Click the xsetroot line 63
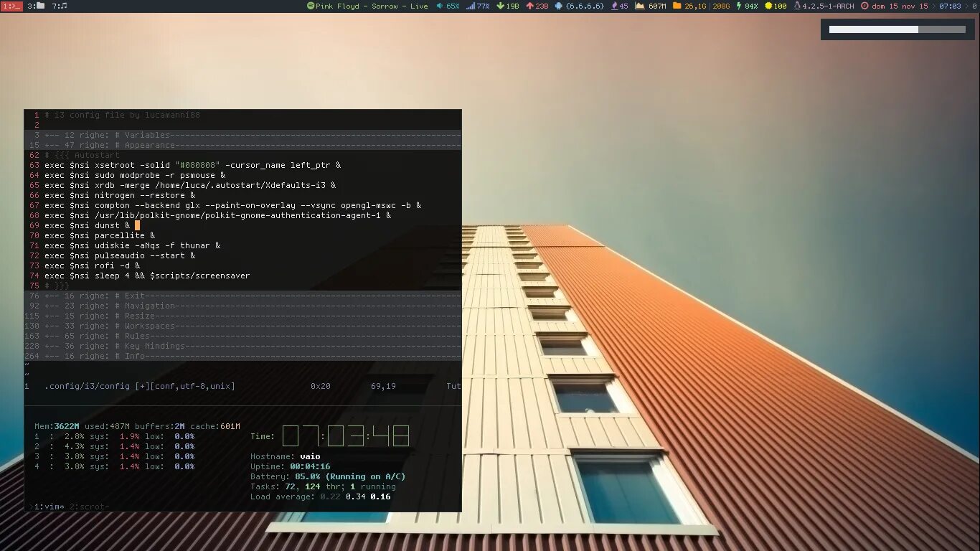Screen dimensions: 980x551 coord(192,165)
